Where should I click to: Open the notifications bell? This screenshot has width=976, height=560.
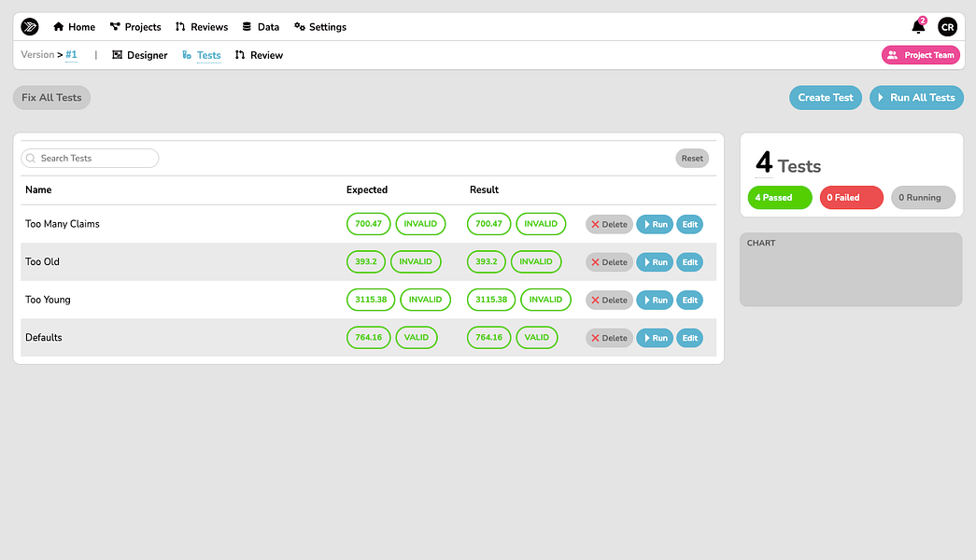[x=918, y=27]
